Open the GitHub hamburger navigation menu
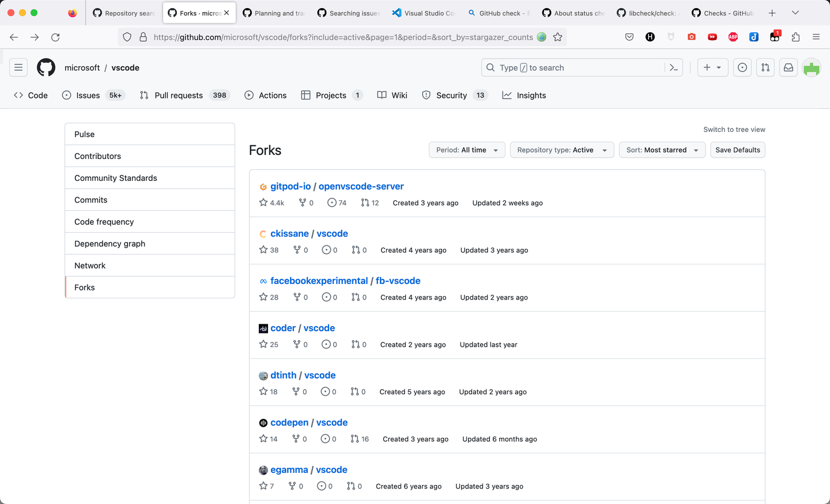Viewport: 830px width, 504px height. coord(18,67)
